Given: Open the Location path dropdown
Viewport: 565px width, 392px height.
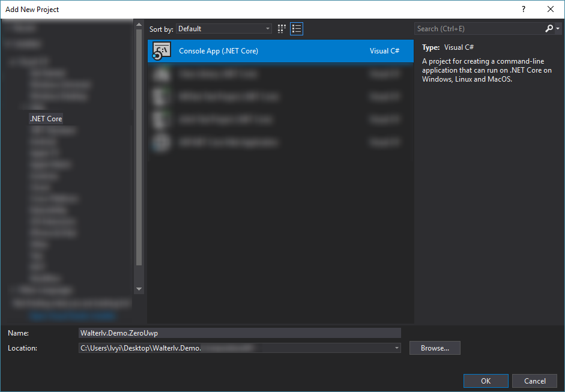Looking at the screenshot, I should point(396,348).
